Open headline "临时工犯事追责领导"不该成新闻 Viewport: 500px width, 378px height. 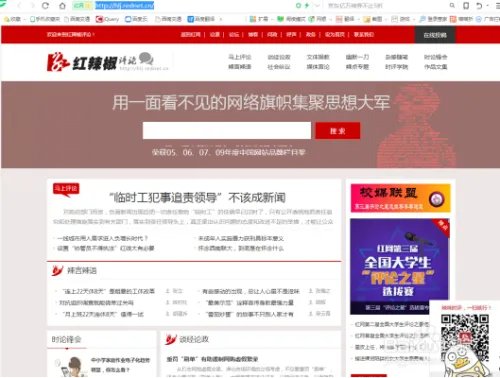click(x=197, y=198)
